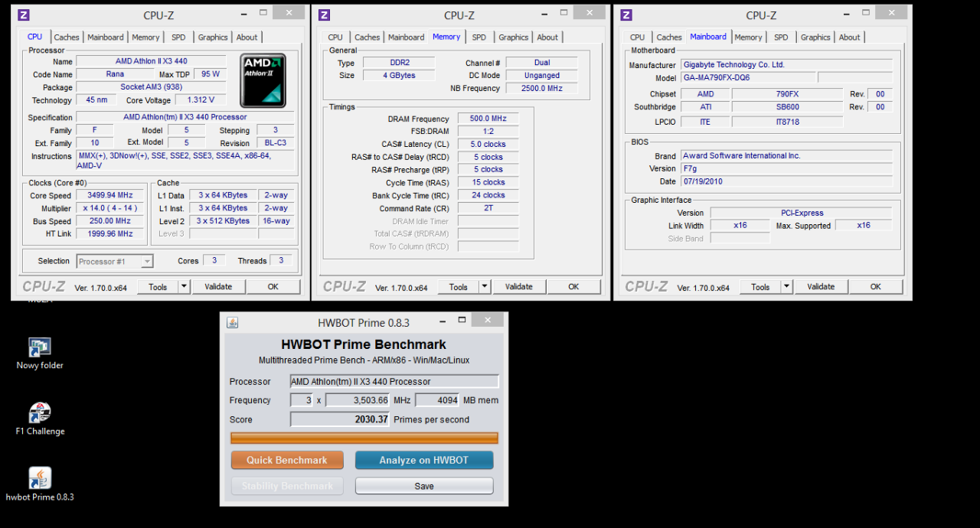Select the Memory tab in the right CPU-Z window
The height and width of the screenshot is (528, 980).
pyautogui.click(x=748, y=37)
